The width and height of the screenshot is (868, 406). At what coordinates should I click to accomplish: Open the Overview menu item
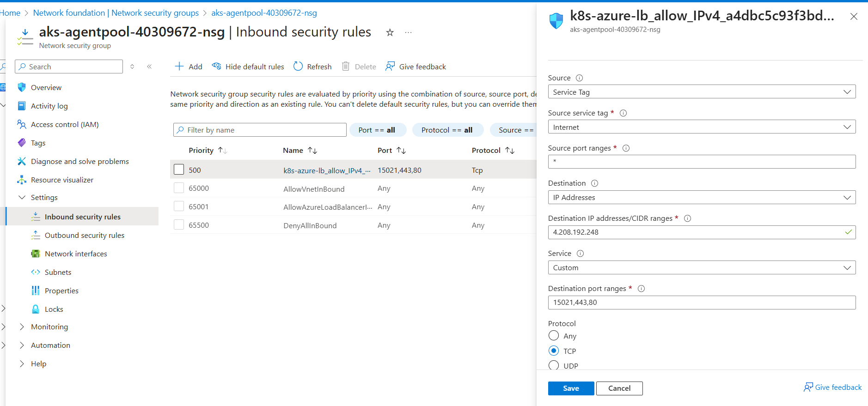[x=46, y=88]
